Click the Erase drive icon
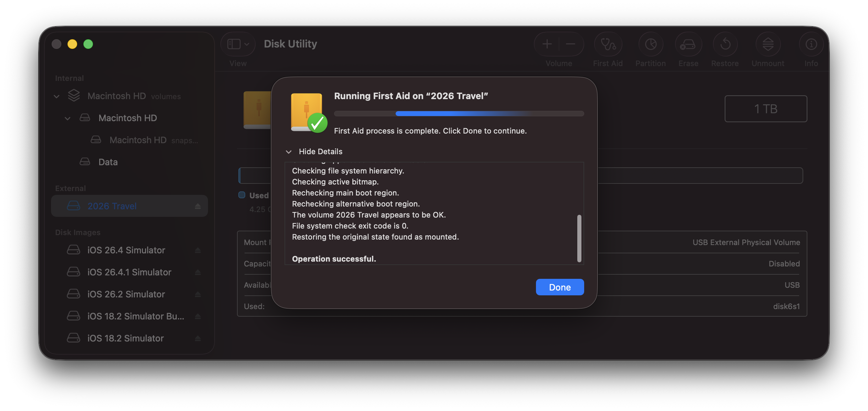 tap(688, 44)
